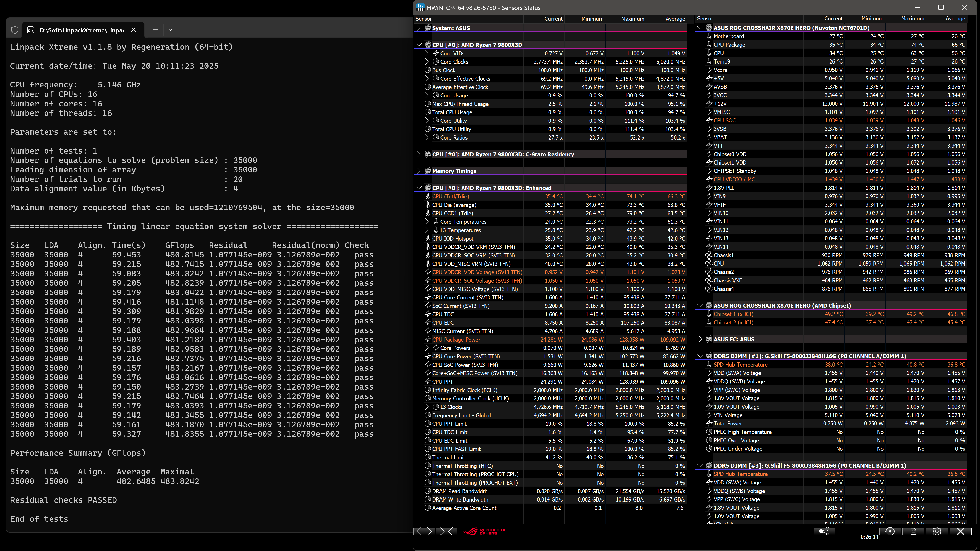The width and height of the screenshot is (980, 551).
Task: Expand the ASUS EC: ASUS group
Action: (700, 339)
